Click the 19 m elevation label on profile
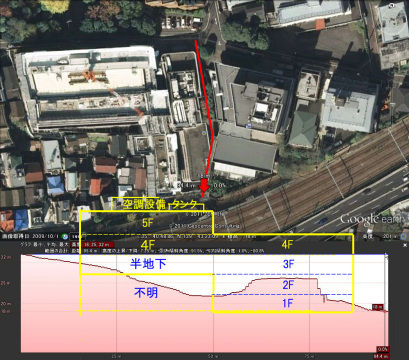This screenshot has width=409, height=360. tap(377, 307)
